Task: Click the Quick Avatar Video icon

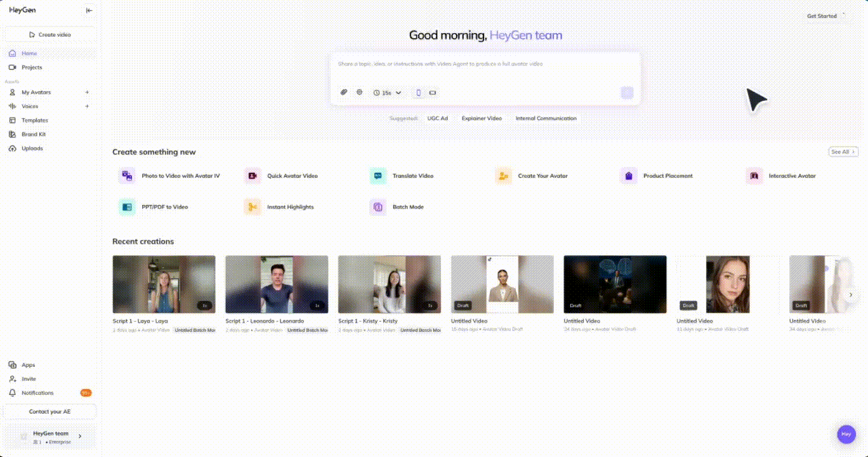Action: pyautogui.click(x=253, y=176)
